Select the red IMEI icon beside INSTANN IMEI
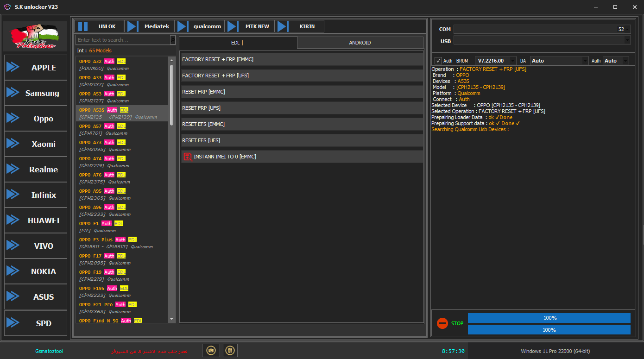The width and height of the screenshot is (644, 359). click(x=188, y=157)
